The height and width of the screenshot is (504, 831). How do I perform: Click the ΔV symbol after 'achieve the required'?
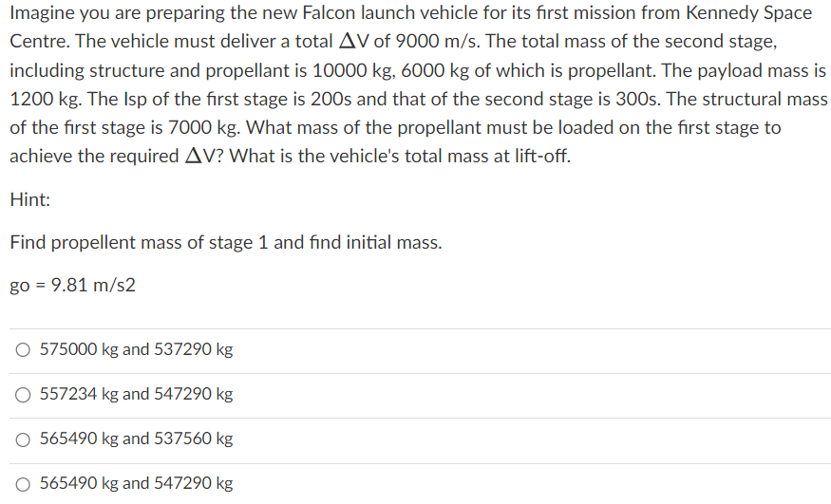click(199, 157)
